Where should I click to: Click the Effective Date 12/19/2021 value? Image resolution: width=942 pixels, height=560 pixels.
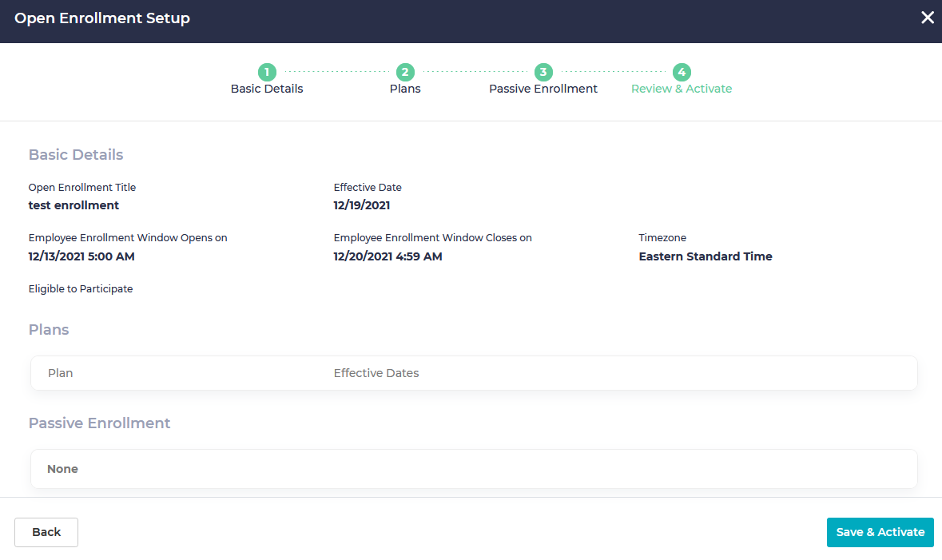coord(362,205)
